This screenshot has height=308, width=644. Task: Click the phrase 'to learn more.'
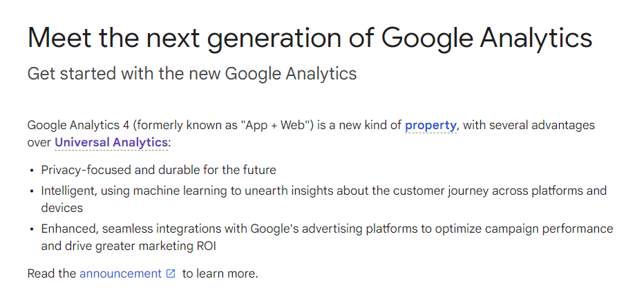tap(220, 273)
